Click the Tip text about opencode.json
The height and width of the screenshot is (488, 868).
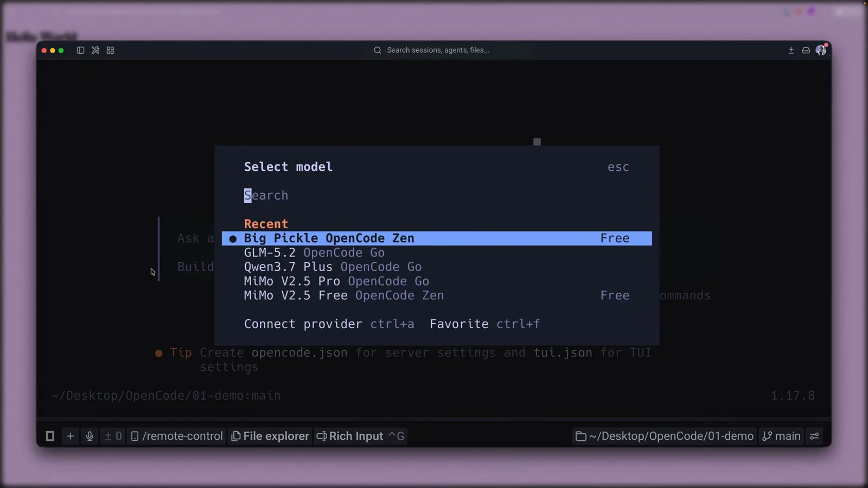pos(403,360)
